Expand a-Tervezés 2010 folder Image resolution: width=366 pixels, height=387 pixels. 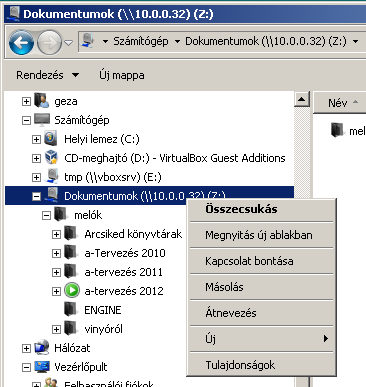(56, 254)
